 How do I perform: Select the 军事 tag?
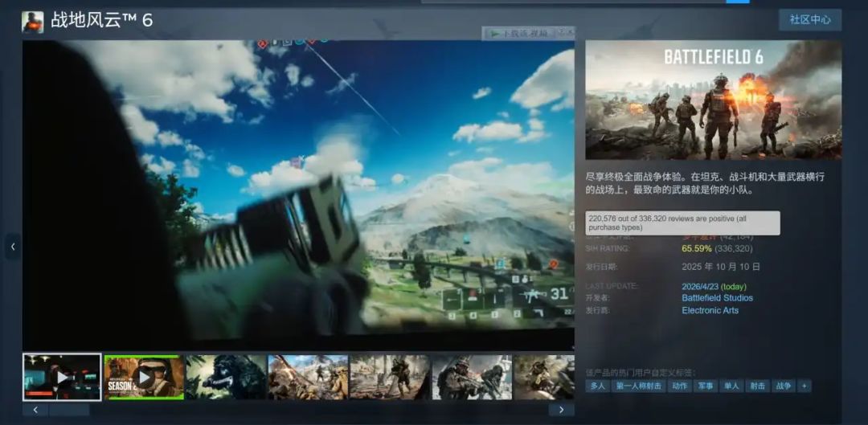(706, 386)
